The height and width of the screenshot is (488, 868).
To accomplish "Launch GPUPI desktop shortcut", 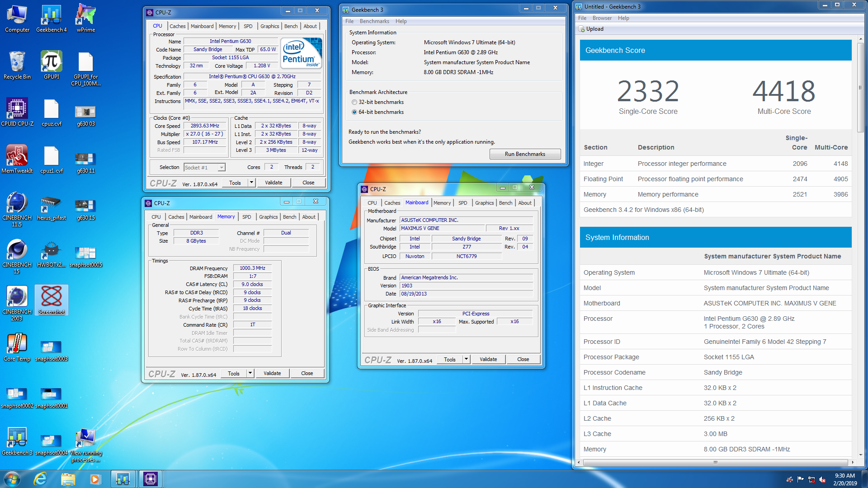I will pyautogui.click(x=52, y=66).
